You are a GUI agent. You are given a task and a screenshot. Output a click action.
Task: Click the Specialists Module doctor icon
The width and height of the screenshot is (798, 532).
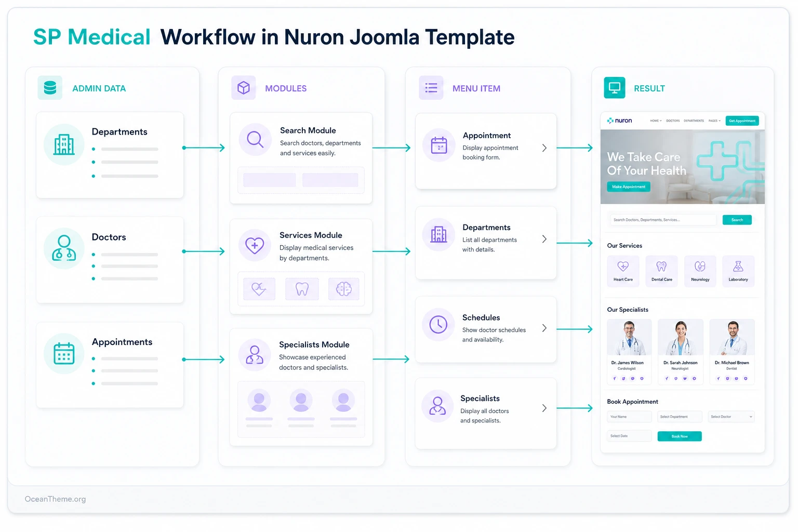pyautogui.click(x=255, y=354)
